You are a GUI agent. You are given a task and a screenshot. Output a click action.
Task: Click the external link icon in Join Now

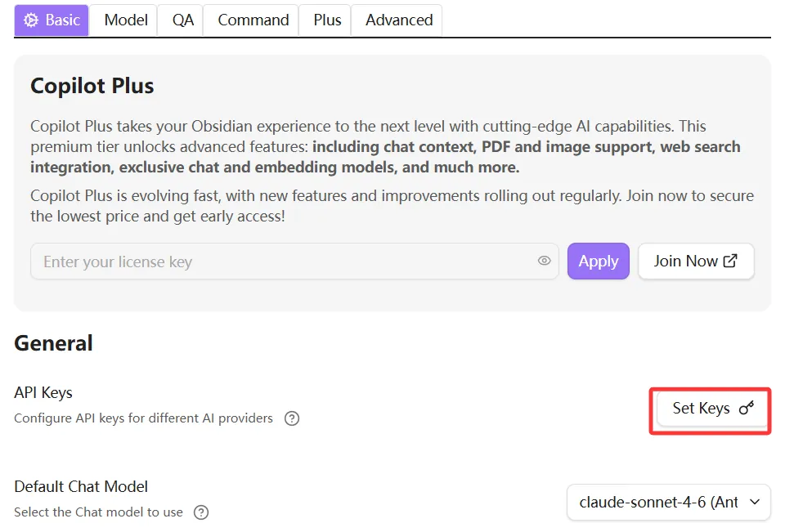pyautogui.click(x=730, y=261)
